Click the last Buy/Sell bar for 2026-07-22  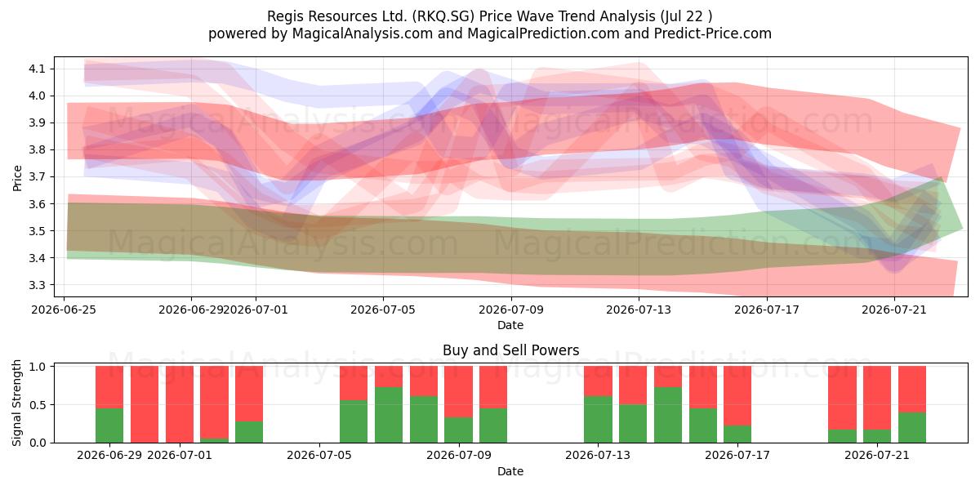912,404
